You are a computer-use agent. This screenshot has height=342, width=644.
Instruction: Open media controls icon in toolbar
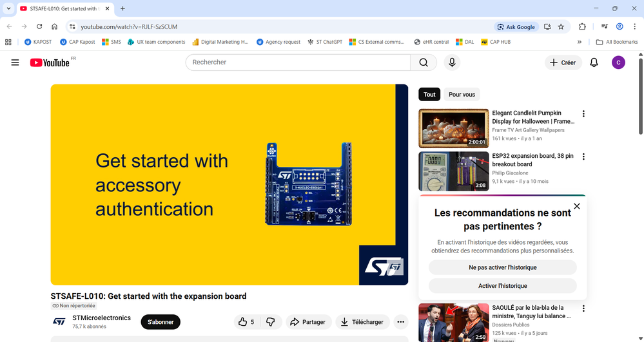[x=604, y=26]
